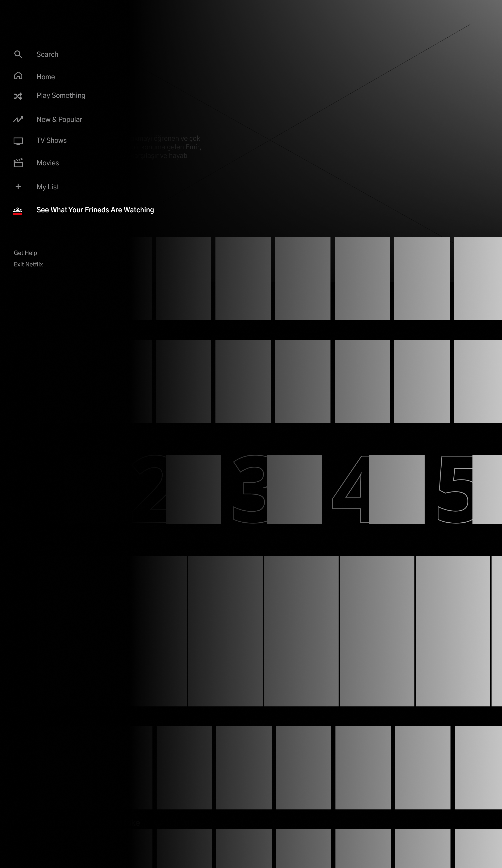Click the friends group icon
502x868 pixels.
pos(18,210)
